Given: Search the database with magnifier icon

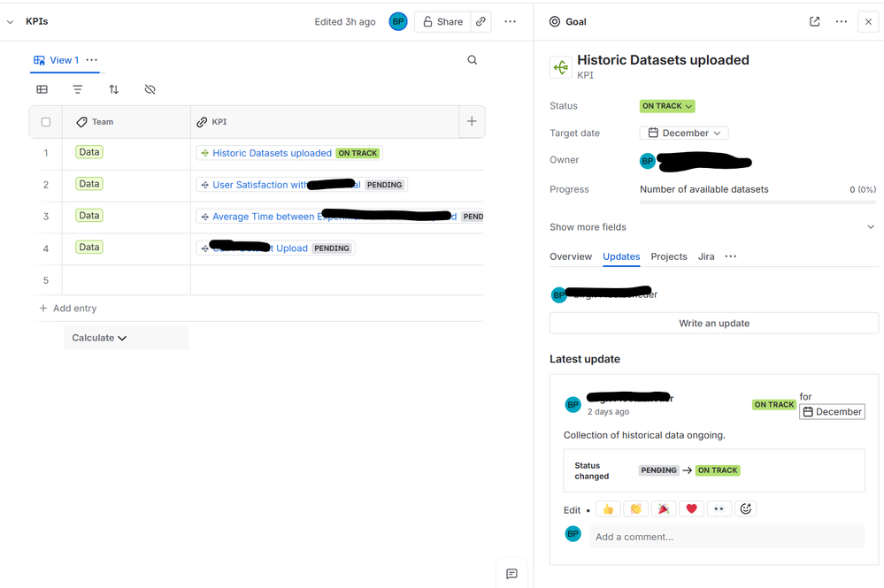Looking at the screenshot, I should click(473, 60).
